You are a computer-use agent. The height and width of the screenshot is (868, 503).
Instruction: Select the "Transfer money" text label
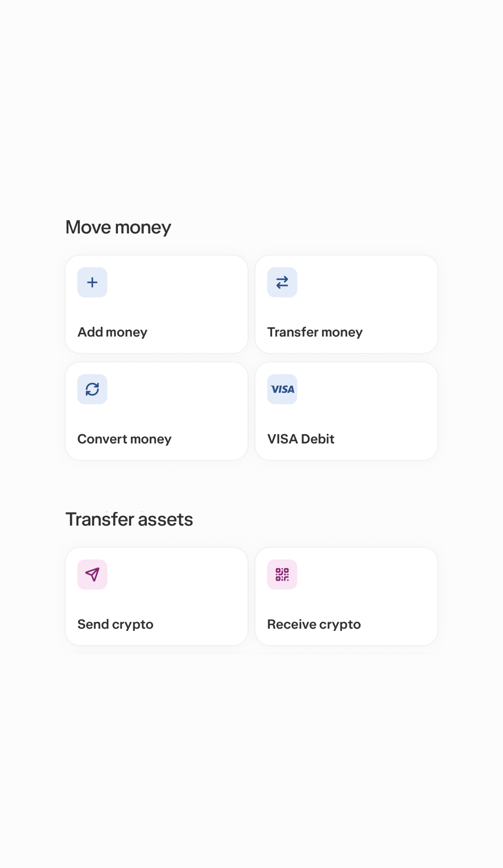[315, 332]
